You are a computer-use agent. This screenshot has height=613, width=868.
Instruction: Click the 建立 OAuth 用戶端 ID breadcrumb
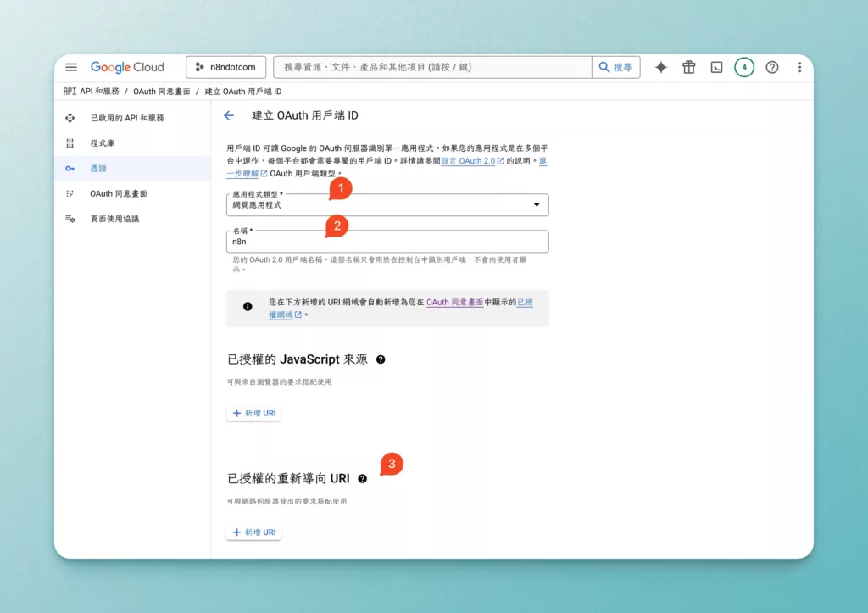(243, 92)
